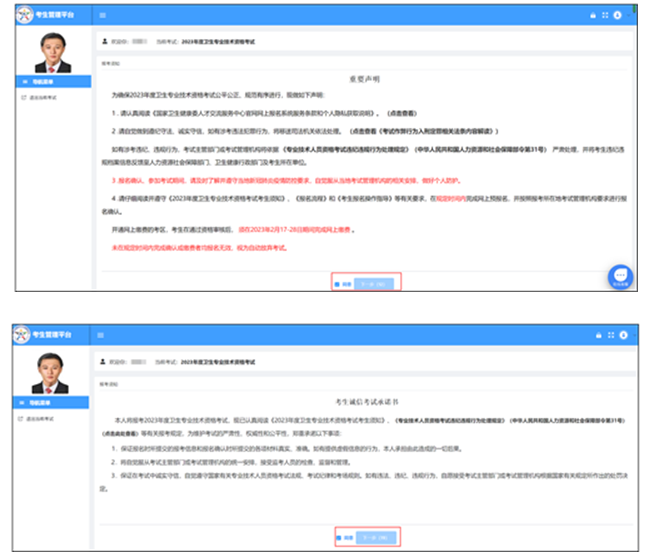This screenshot has width=657, height=557.
Task: Open 点击此处查看 link in 承诺书 text
Action: tap(120, 433)
